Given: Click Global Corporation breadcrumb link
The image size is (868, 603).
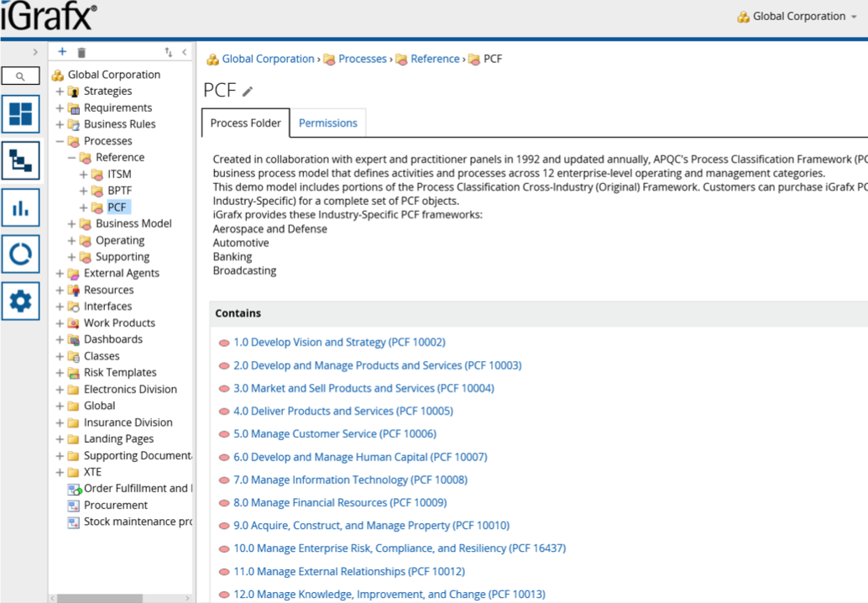Looking at the screenshot, I should (x=268, y=59).
